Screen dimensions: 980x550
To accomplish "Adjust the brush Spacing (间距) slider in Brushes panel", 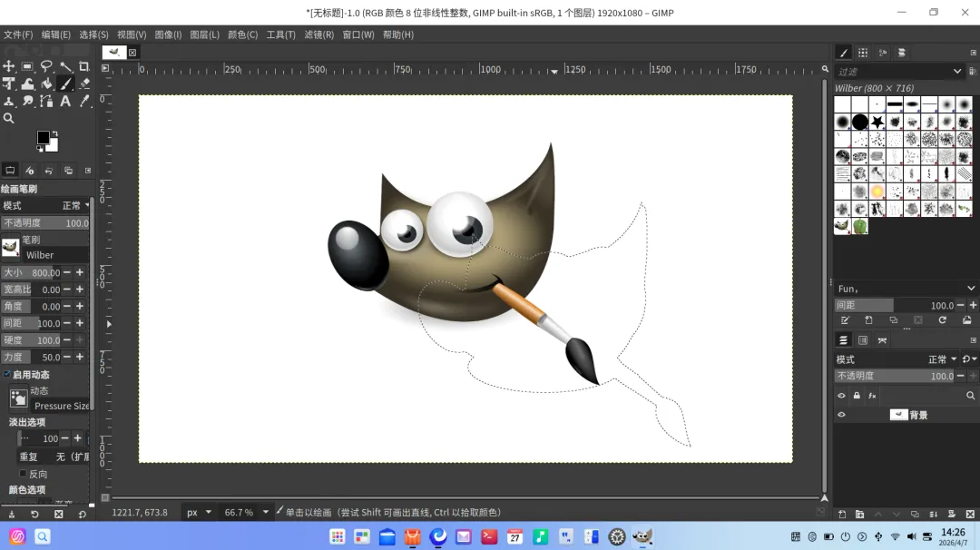I will click(896, 305).
